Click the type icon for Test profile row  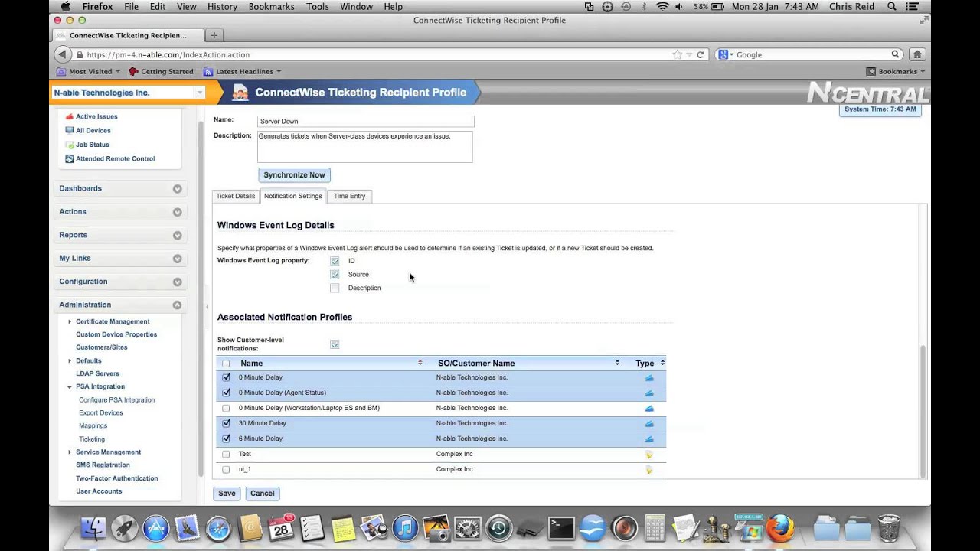pyautogui.click(x=648, y=455)
